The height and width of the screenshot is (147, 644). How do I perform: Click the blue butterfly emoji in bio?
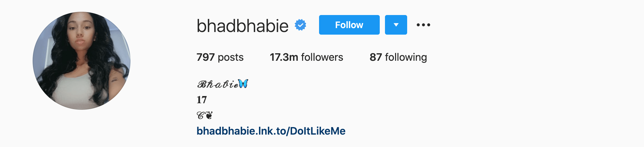tap(243, 84)
